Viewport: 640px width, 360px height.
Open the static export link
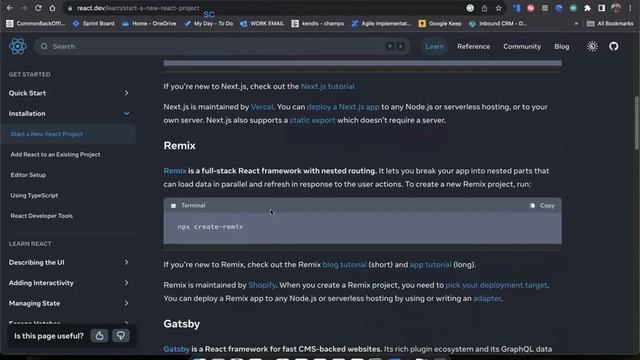pos(312,120)
